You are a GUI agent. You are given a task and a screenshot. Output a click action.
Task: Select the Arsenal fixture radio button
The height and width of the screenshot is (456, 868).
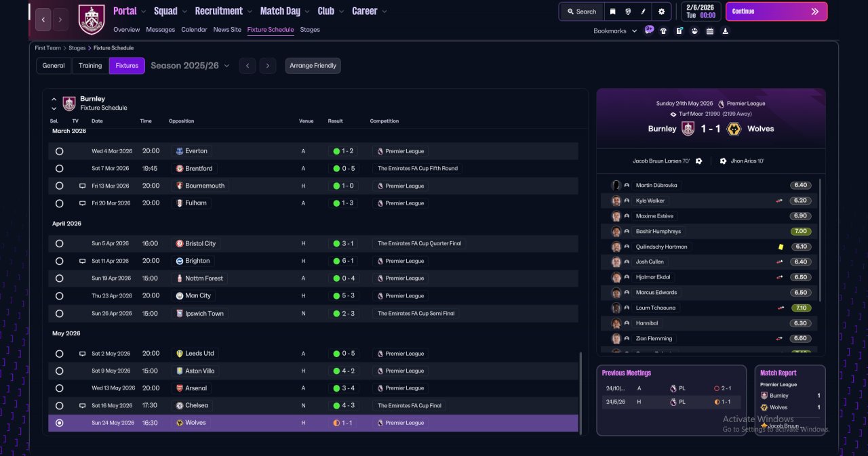[60, 388]
